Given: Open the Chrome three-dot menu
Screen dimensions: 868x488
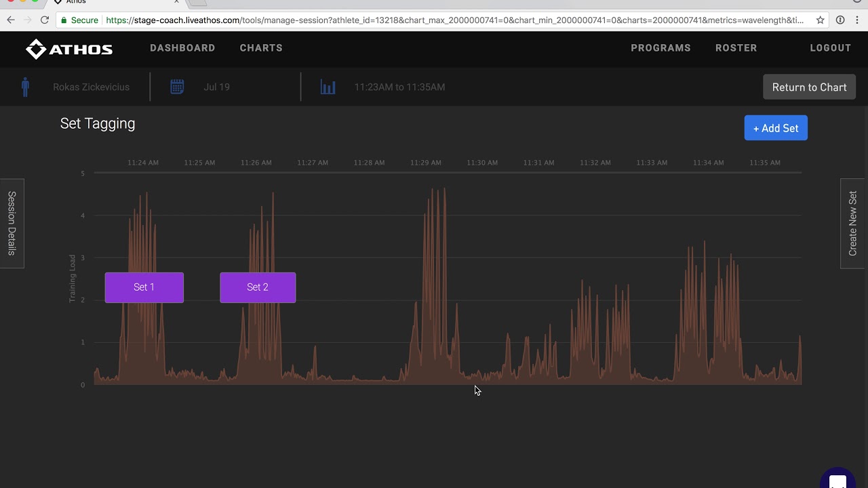Looking at the screenshot, I should coord(857,20).
